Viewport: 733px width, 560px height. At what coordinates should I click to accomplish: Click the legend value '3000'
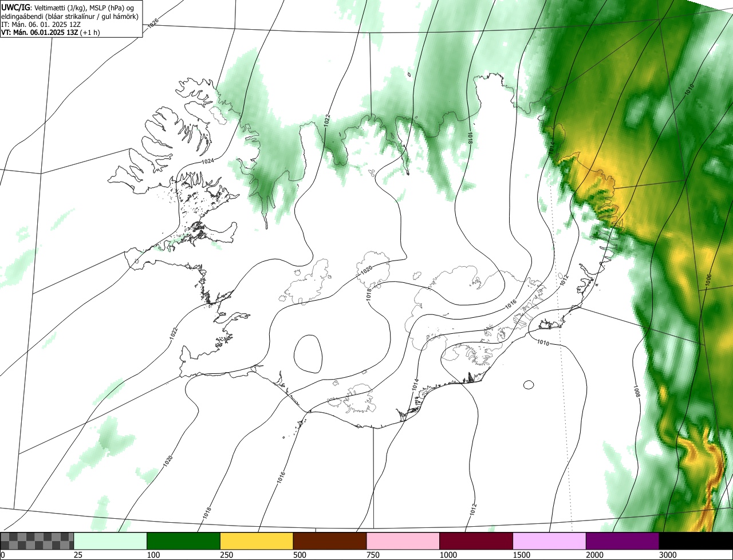(667, 555)
